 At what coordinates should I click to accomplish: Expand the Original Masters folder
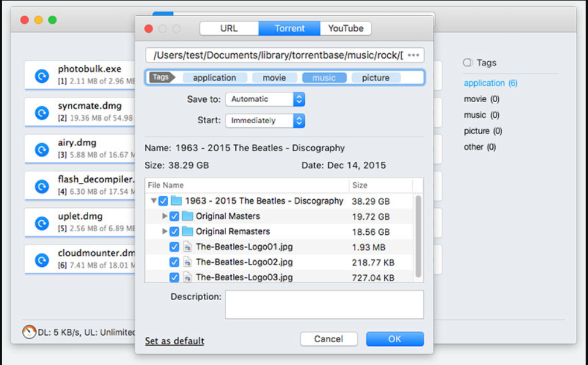click(x=164, y=216)
